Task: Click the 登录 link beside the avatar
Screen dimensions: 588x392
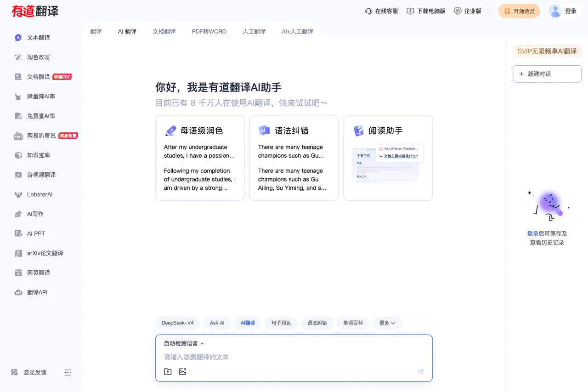Action: pyautogui.click(x=571, y=11)
